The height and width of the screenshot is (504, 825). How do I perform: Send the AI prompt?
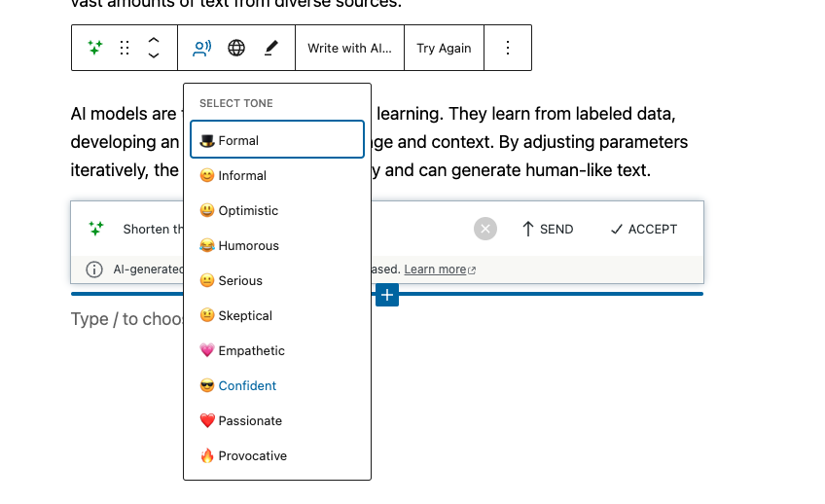tap(548, 229)
